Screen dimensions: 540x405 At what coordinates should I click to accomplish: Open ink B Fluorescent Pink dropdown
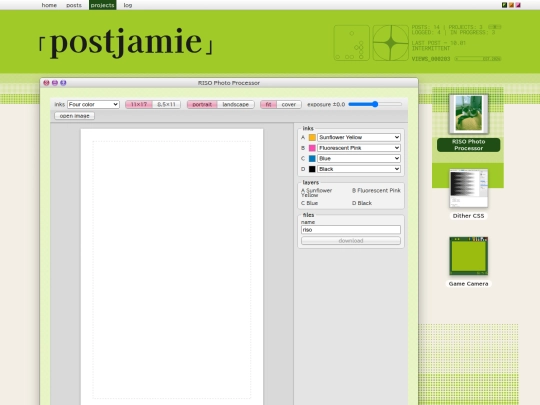pos(359,148)
